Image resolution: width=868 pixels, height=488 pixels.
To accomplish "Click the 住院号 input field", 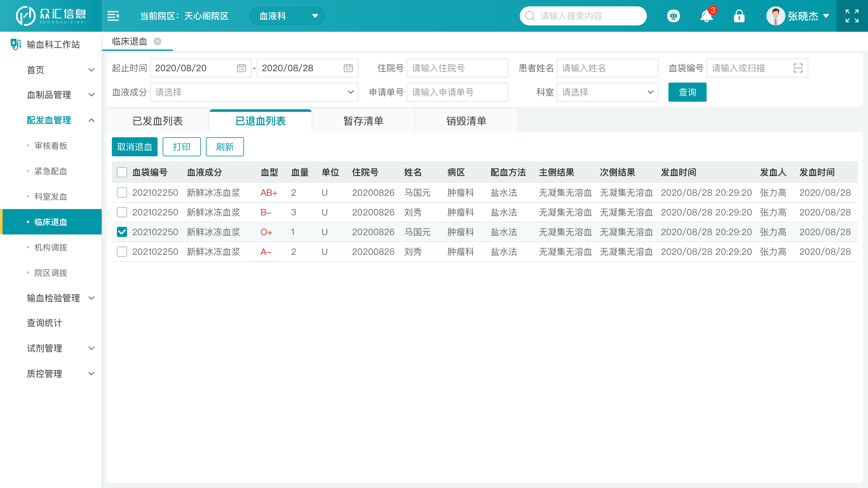I will (x=457, y=68).
